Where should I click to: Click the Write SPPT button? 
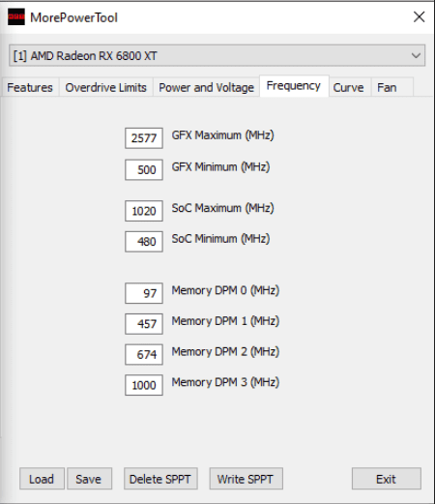pyautogui.click(x=246, y=479)
